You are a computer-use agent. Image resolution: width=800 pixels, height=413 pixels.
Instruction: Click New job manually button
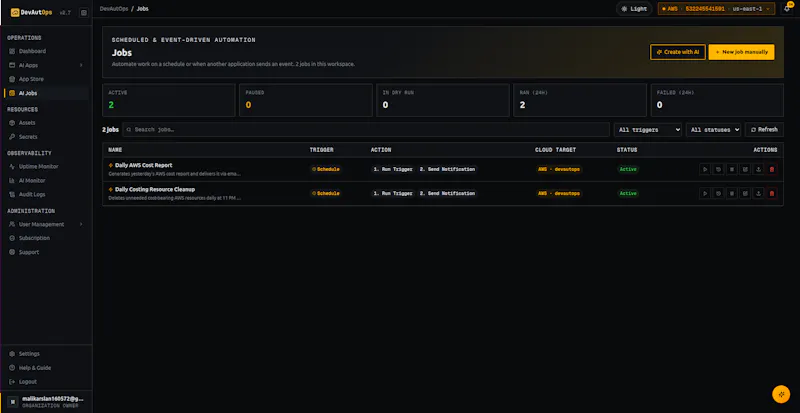(741, 52)
